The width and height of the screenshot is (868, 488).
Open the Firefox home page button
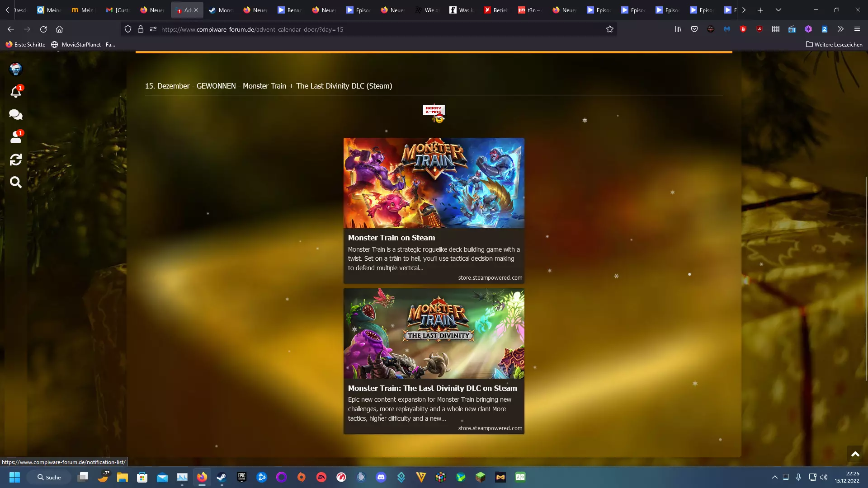(x=59, y=29)
